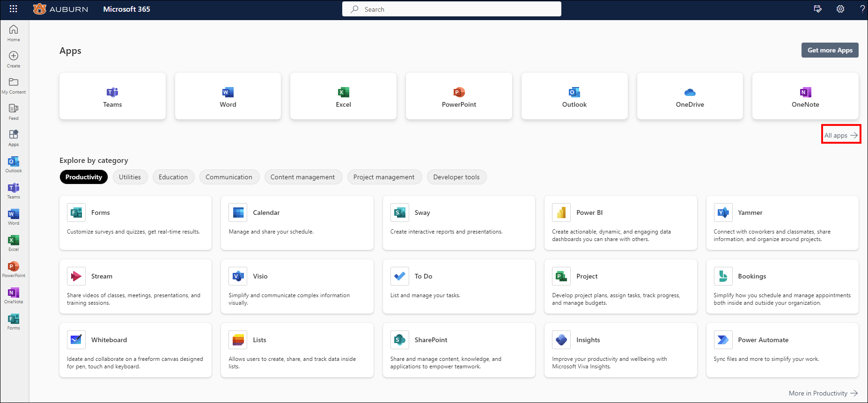
Task: Click the Visio card icon
Action: [238, 276]
